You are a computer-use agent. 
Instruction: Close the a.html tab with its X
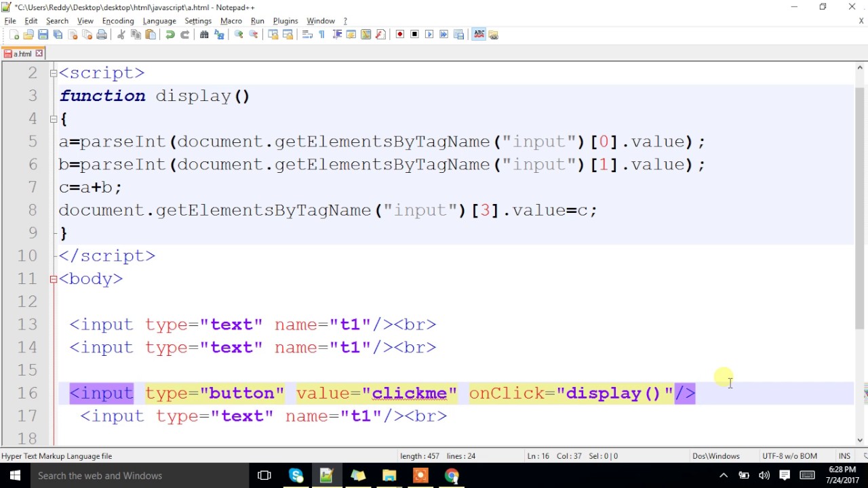click(39, 54)
